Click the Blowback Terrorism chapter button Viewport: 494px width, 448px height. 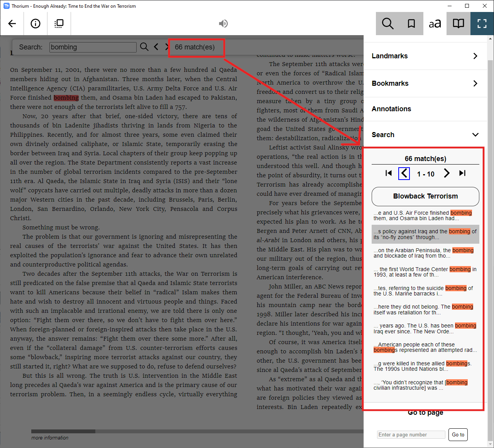[425, 197]
